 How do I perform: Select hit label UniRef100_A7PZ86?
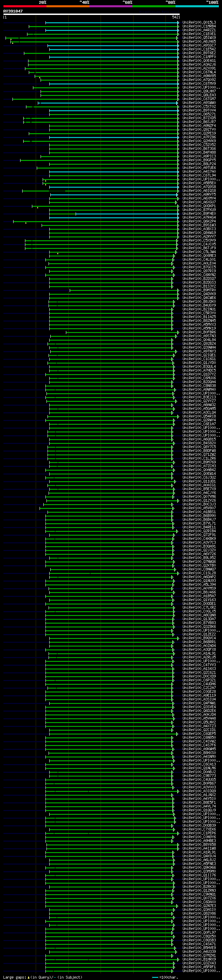[x=199, y=137]
